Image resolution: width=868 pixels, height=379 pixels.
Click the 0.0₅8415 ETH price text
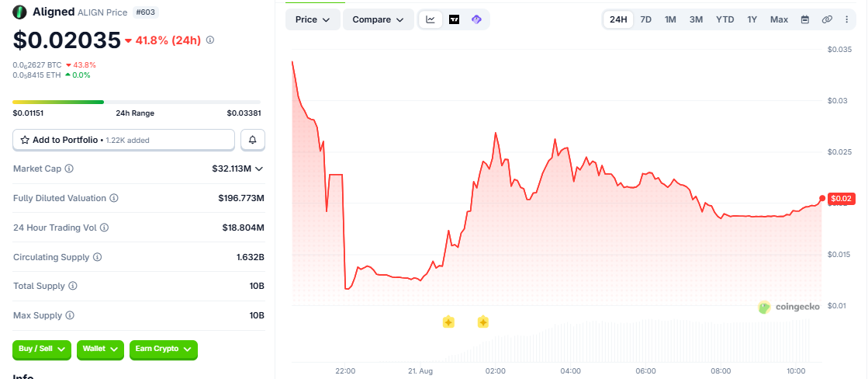click(x=37, y=75)
